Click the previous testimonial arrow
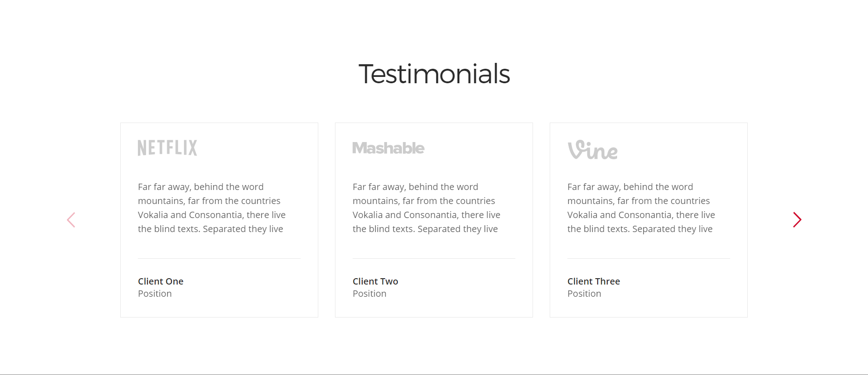Screen dimensions: 868x375 [71, 220]
